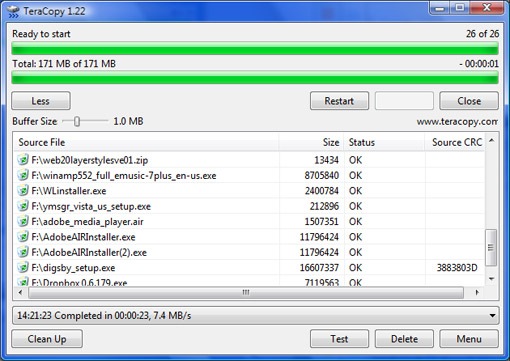Click the Buffer Size slider handle
Viewport: 510px width, 361px height.
[77, 122]
